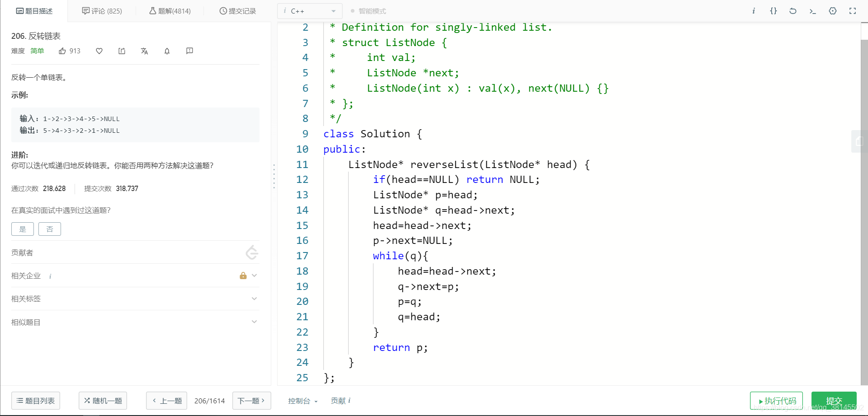Share the problem via share icon

coord(122,51)
